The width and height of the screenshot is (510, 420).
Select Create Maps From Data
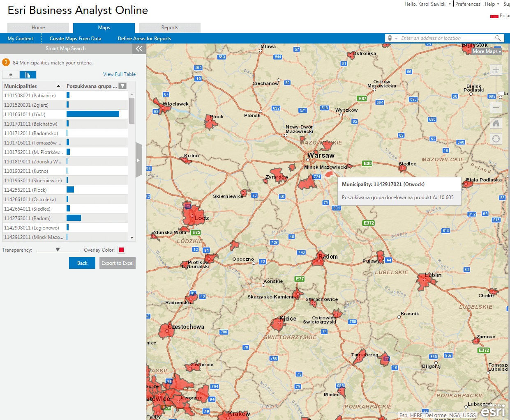pos(75,39)
